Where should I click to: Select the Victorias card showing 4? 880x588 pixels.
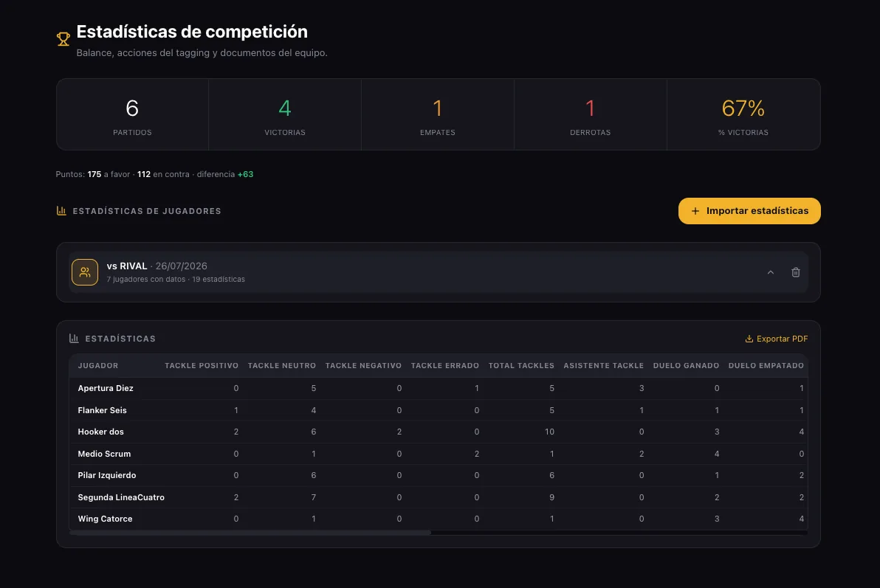(285, 114)
